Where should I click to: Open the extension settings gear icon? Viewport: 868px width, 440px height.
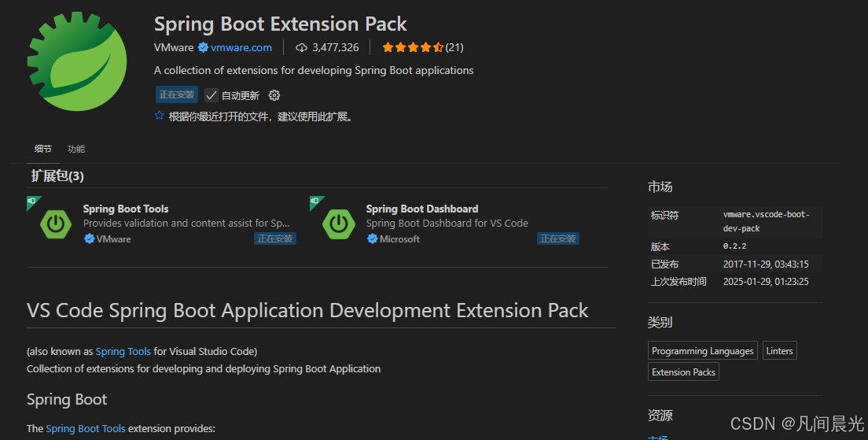[x=274, y=95]
